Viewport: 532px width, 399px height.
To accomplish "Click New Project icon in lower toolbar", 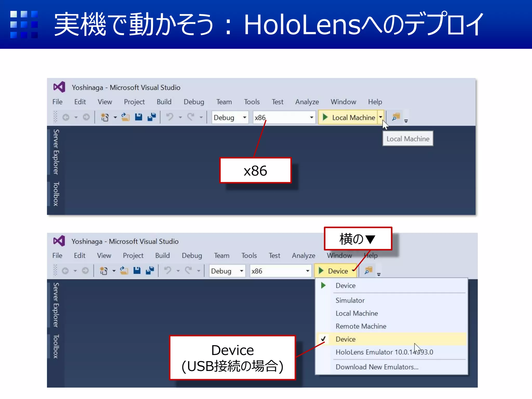I will coord(104,271).
